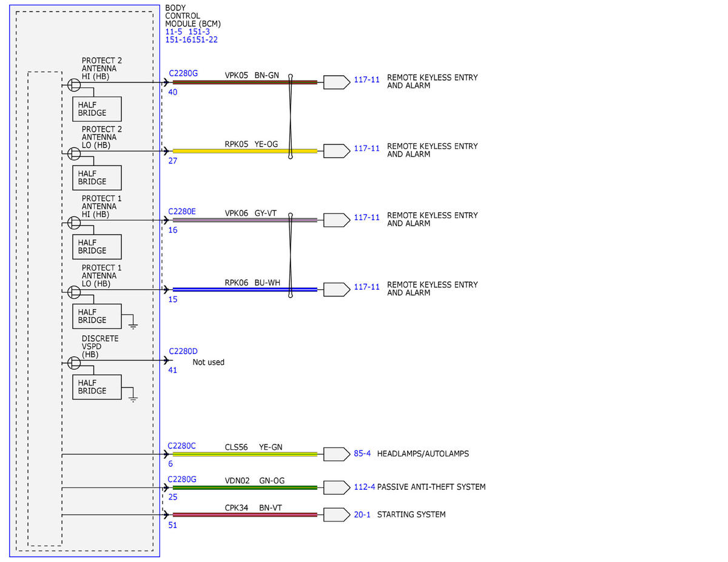Click the PROTECT 2 ANTENNA HI (HB) label
This screenshot has width=728, height=562.
click(102, 69)
